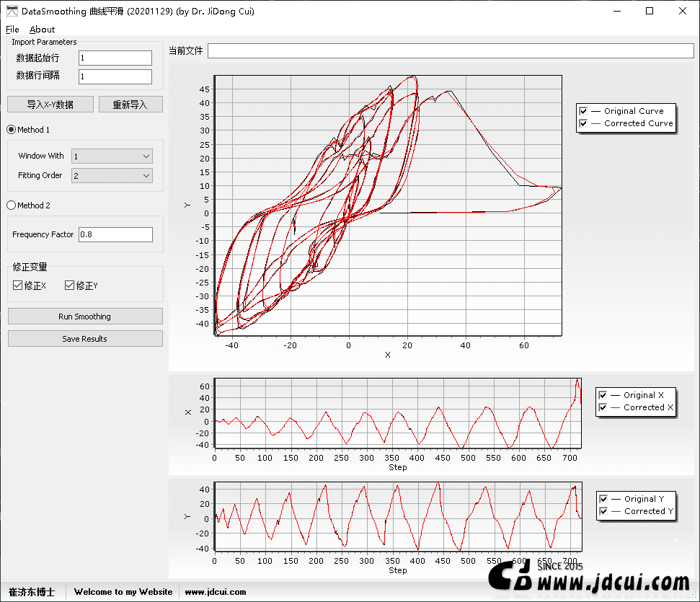The height and width of the screenshot is (602, 700).
Task: Open the About menu
Action: [x=42, y=30]
